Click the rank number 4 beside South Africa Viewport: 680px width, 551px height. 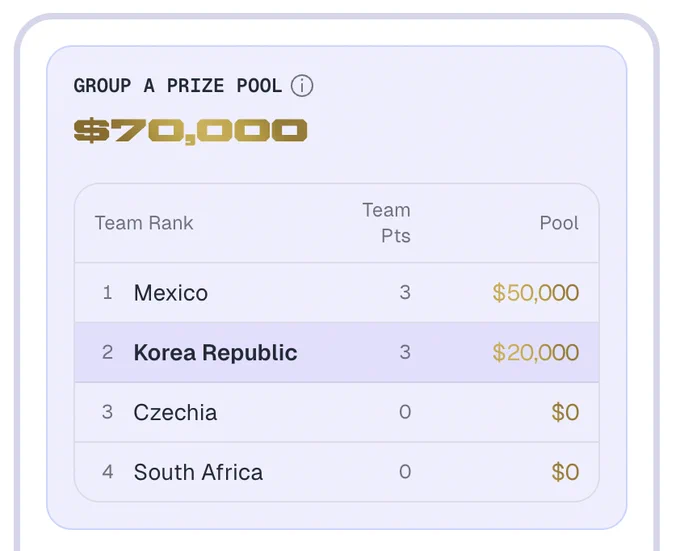(108, 472)
